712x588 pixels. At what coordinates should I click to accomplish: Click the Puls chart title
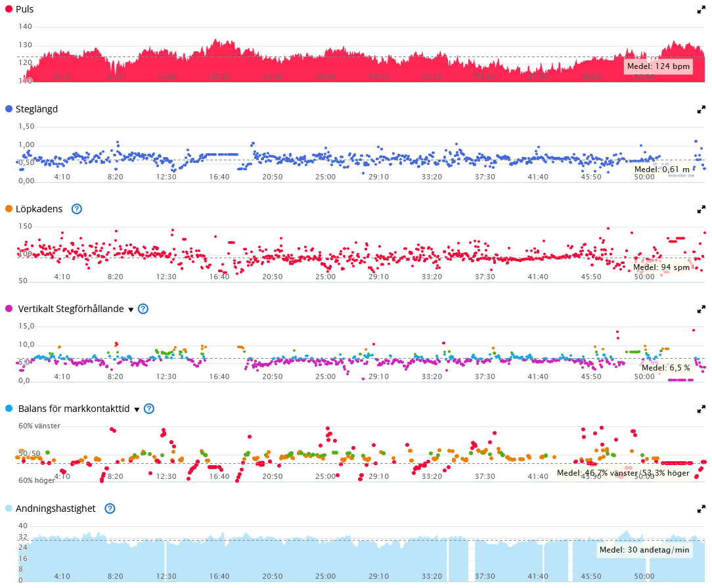[x=24, y=10]
